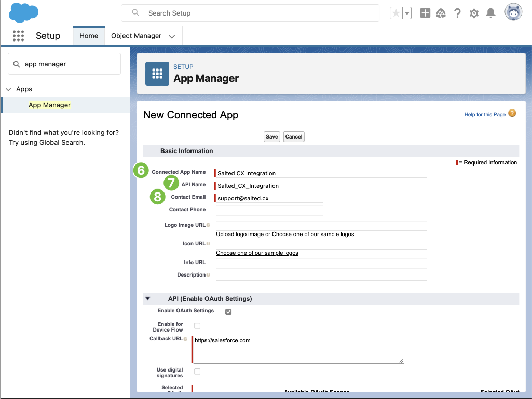Open the App Launcher grid icon
532x399 pixels.
tap(18, 36)
